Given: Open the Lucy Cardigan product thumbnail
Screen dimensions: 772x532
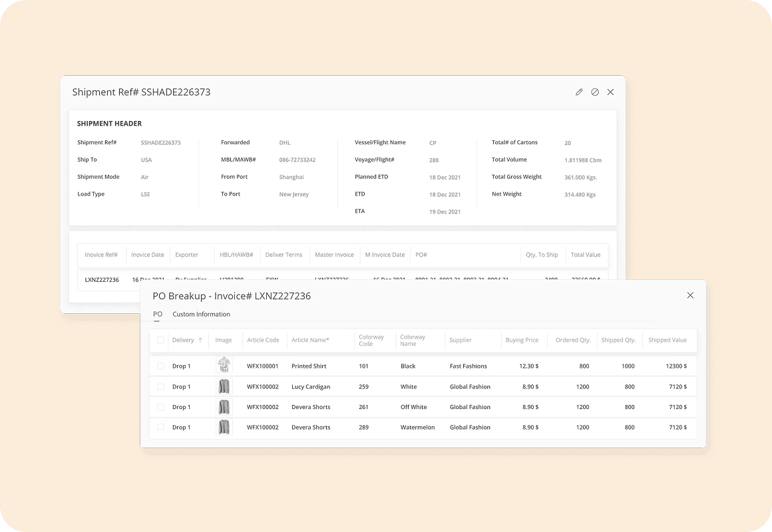Looking at the screenshot, I should coord(224,386).
